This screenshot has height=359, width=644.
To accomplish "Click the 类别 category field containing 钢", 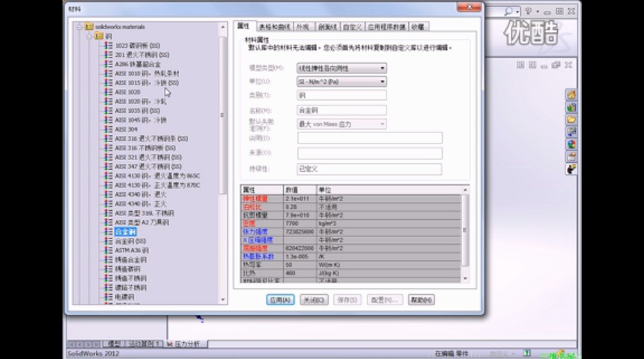I will coord(341,95).
